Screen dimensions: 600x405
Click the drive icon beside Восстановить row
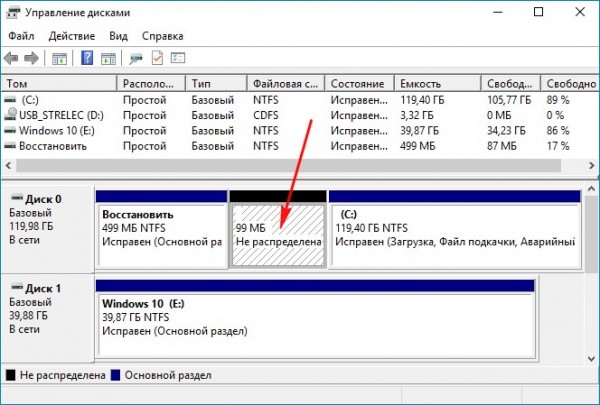point(10,146)
